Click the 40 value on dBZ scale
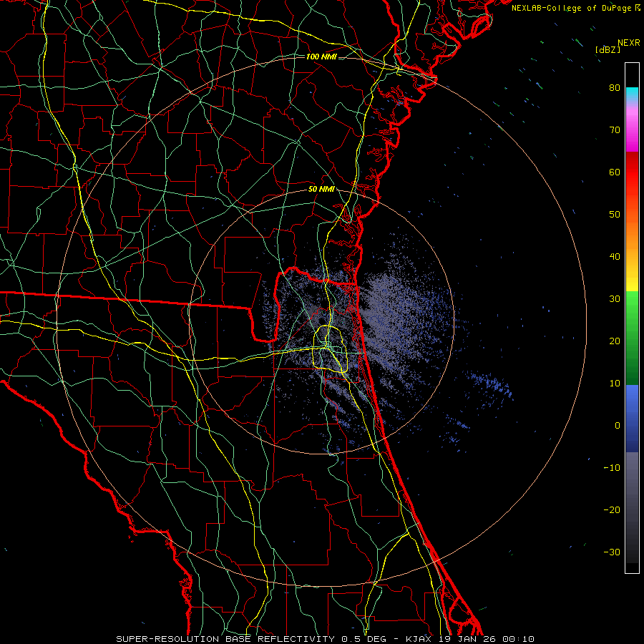The width and height of the screenshot is (644, 644). tap(615, 257)
